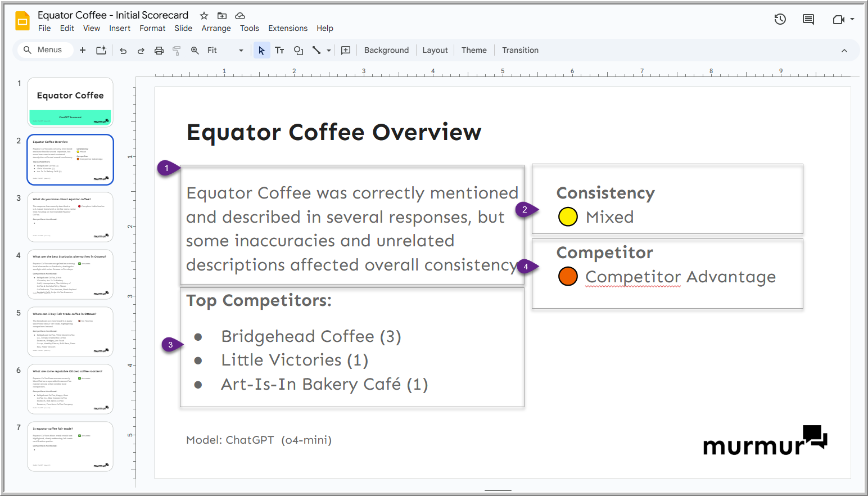Open the camera options dropdown arrow

point(852,20)
